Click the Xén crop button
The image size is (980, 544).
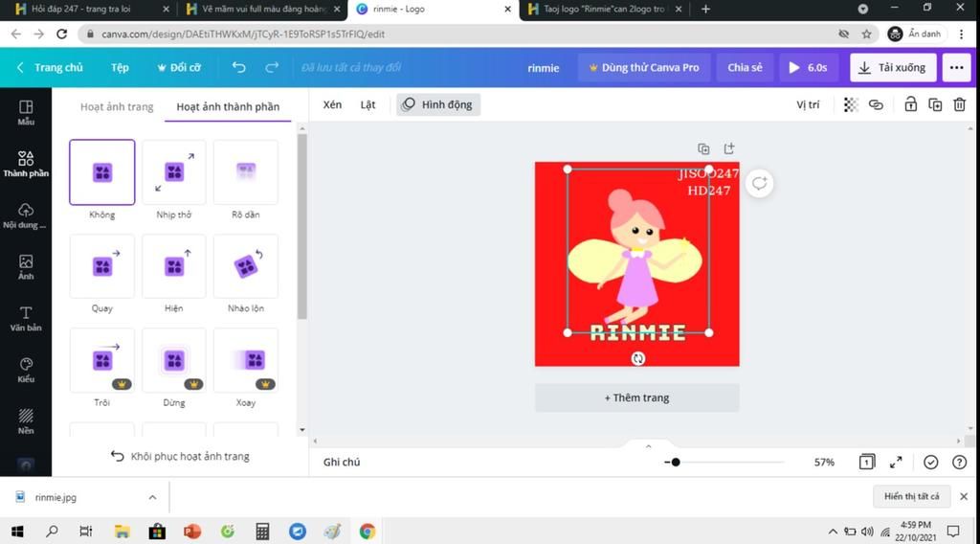(x=332, y=104)
